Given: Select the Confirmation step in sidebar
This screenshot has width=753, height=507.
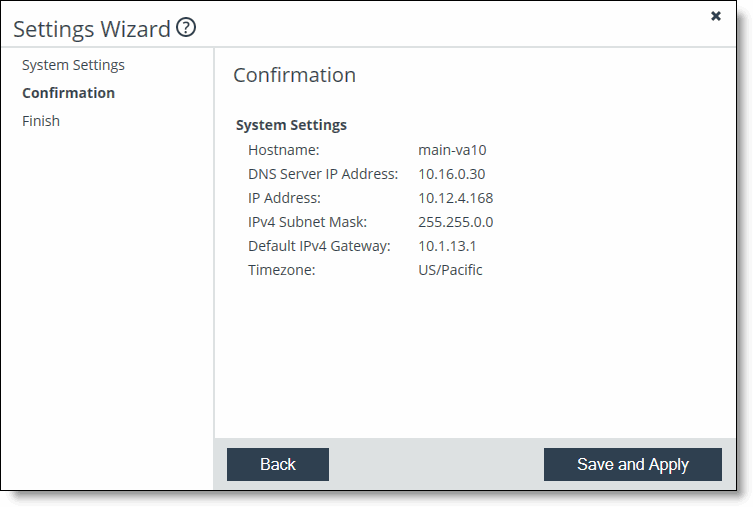Looking at the screenshot, I should [68, 93].
